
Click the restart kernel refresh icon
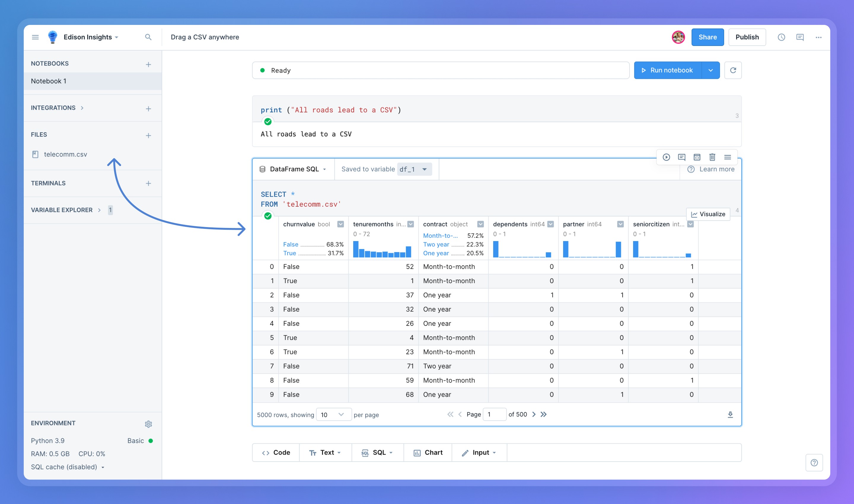(733, 70)
